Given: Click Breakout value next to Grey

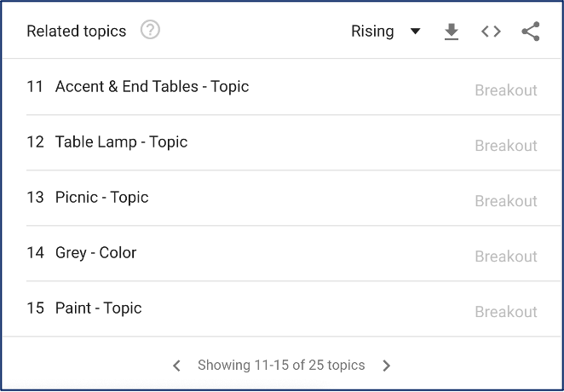Looking at the screenshot, I should pyautogui.click(x=506, y=257).
